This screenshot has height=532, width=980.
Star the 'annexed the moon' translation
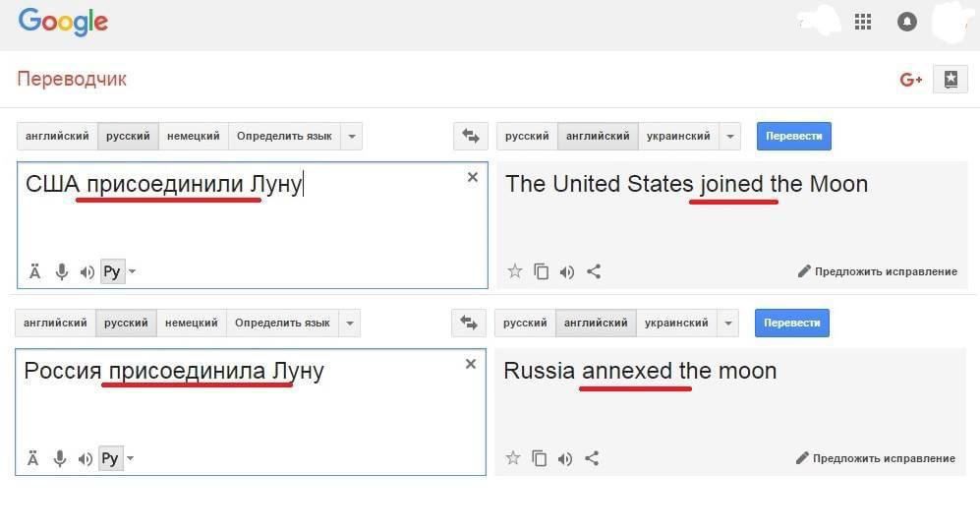(512, 457)
